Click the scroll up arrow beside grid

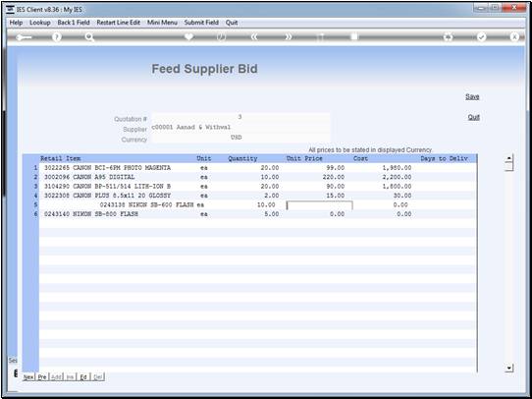point(508,158)
